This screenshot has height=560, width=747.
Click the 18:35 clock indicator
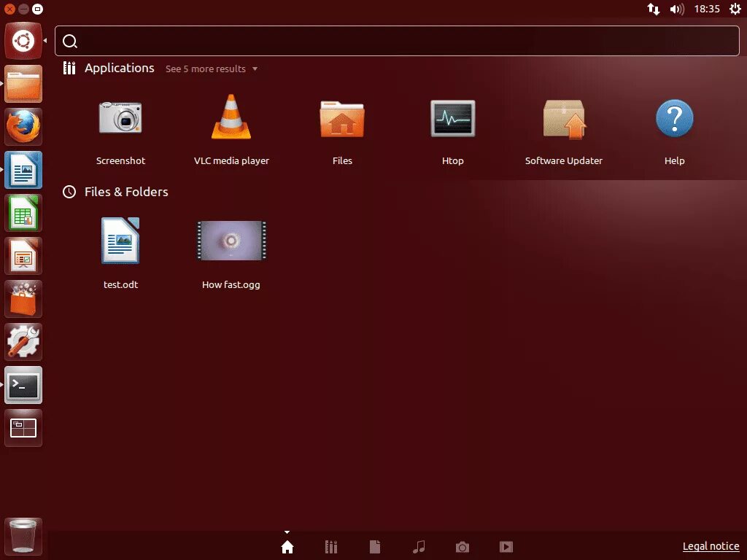tap(707, 9)
